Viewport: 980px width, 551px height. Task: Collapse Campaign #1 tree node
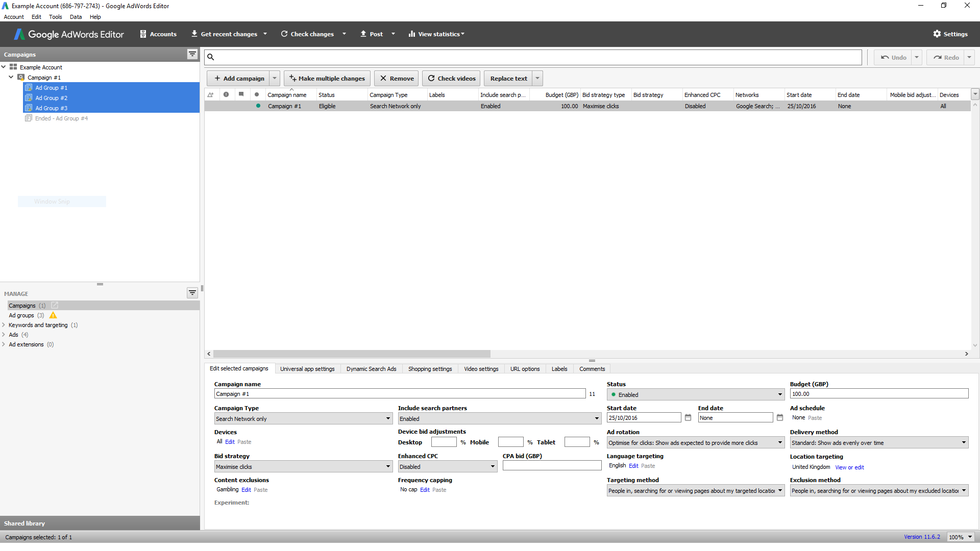[x=11, y=77]
